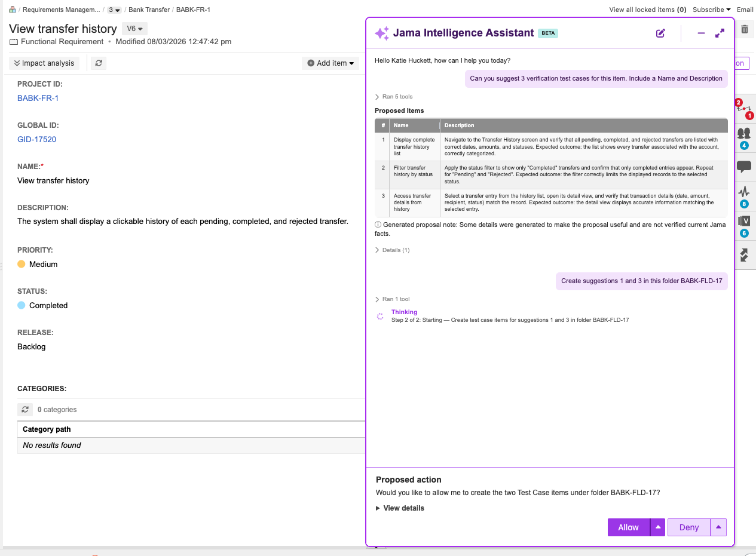Allow the proposed test case creation
The width and height of the screenshot is (756, 556).
(x=629, y=527)
